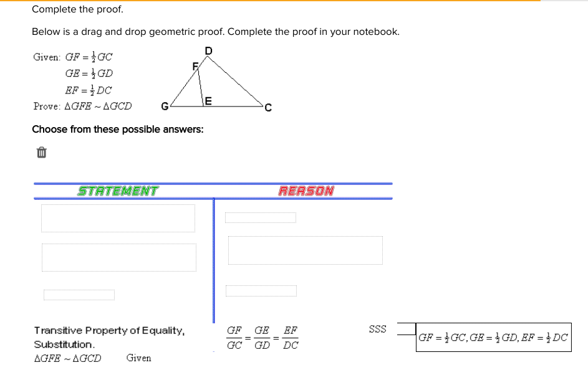Select the first empty statement drop box
Image resolution: width=588 pixels, height=375 pixels.
[x=118, y=219]
